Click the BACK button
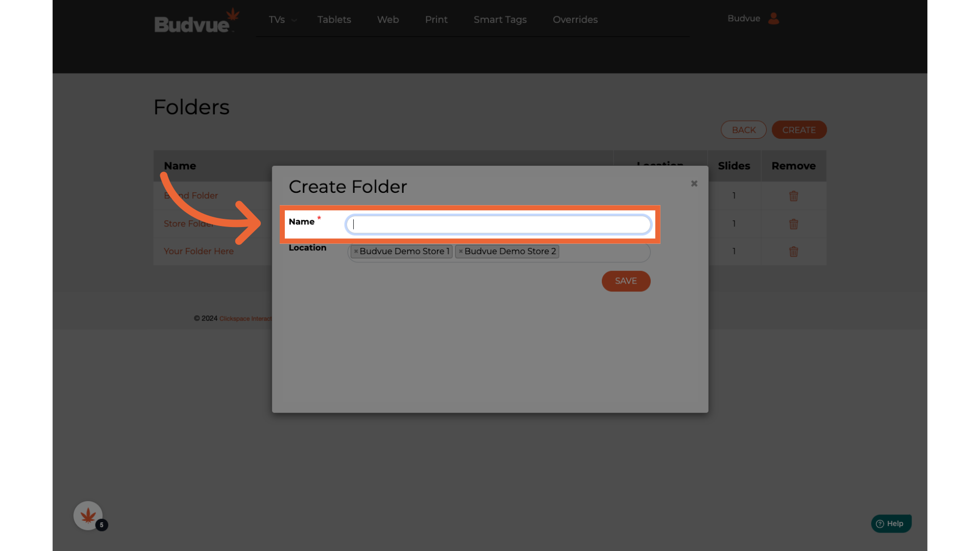This screenshot has height=551, width=980. tap(743, 130)
